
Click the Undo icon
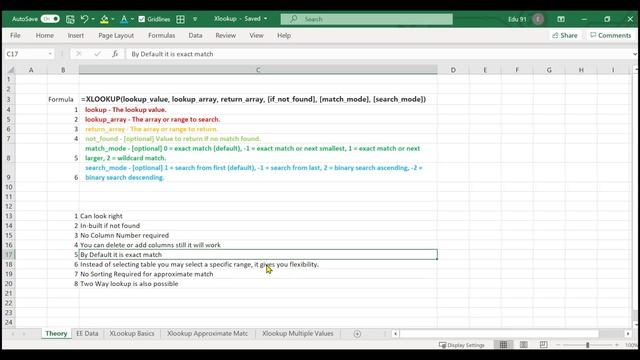click(84, 19)
